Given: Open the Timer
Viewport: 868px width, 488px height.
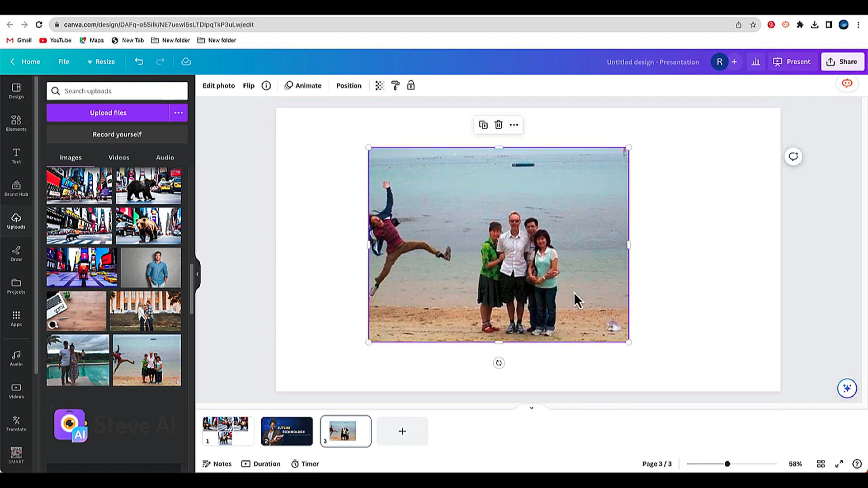Looking at the screenshot, I should pos(305,464).
